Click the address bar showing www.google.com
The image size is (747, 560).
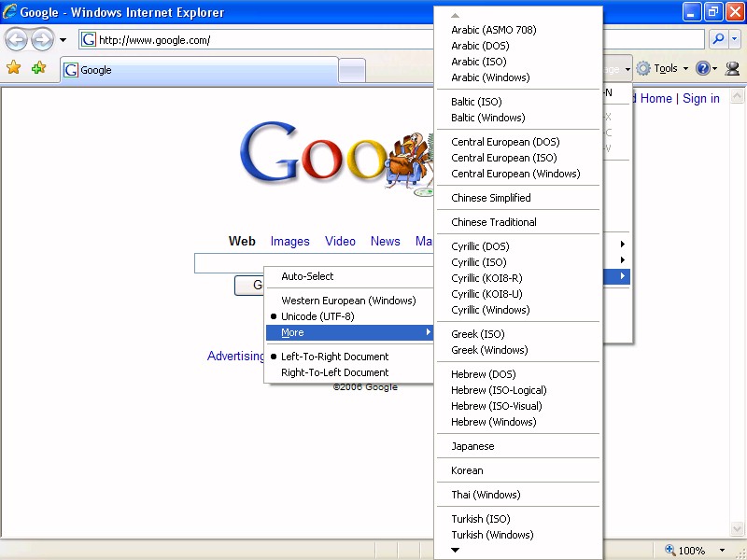pyautogui.click(x=258, y=39)
